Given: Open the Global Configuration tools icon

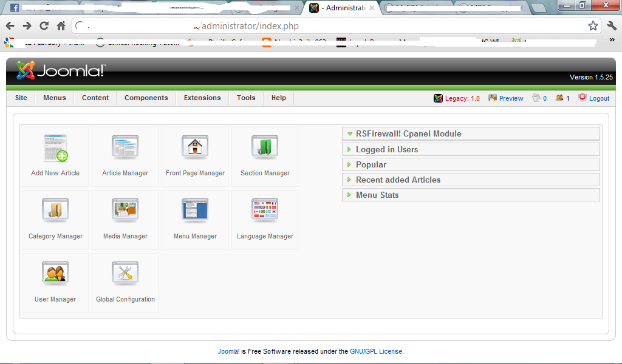Looking at the screenshot, I should tap(125, 273).
